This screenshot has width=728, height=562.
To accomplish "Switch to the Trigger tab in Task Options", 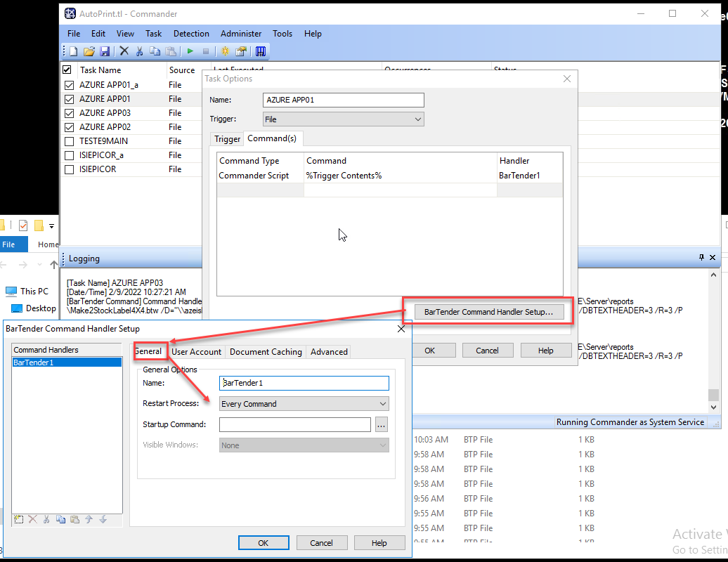I will click(x=227, y=139).
